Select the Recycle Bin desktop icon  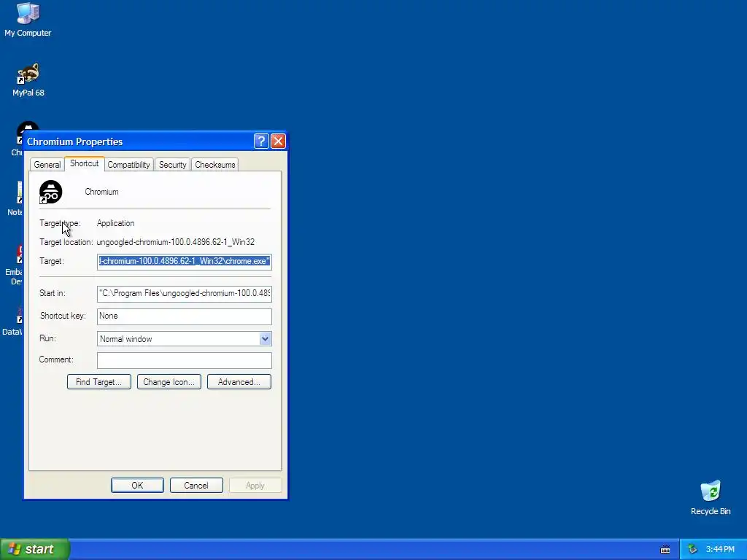point(711,498)
